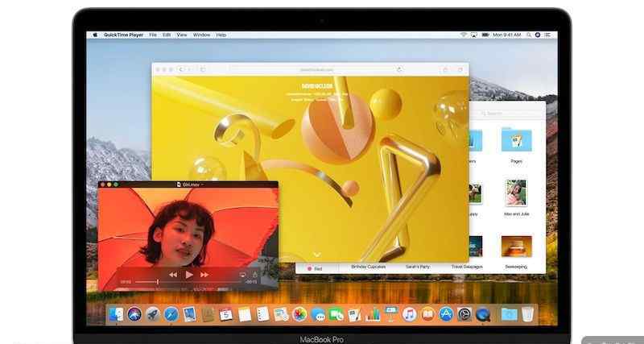Viewport: 644px width, 344px height.
Task: Open Contacts book icon in Dock
Action: (208, 314)
